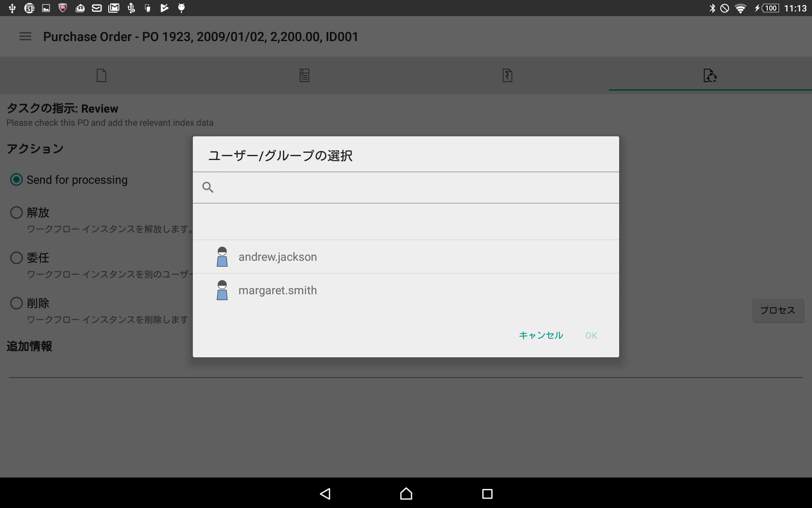
Task: Tap the battery 100 indicator
Action: tap(767, 8)
